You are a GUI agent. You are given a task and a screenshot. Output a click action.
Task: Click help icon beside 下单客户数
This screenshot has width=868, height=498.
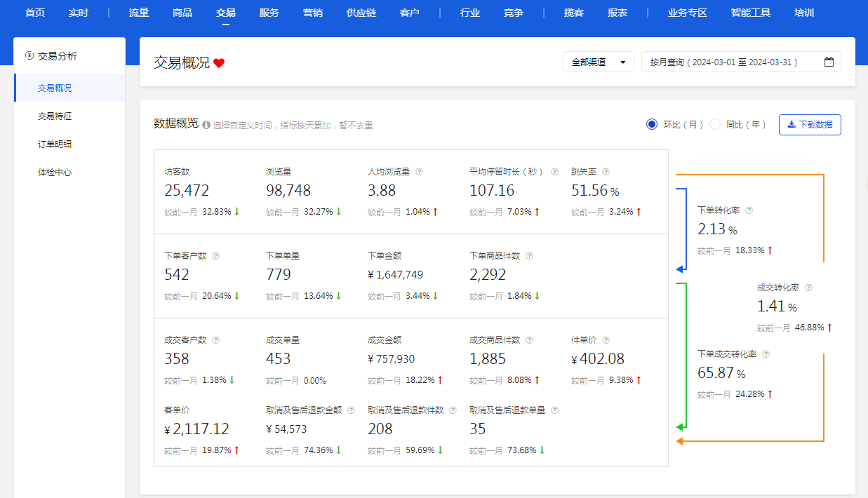[215, 256]
